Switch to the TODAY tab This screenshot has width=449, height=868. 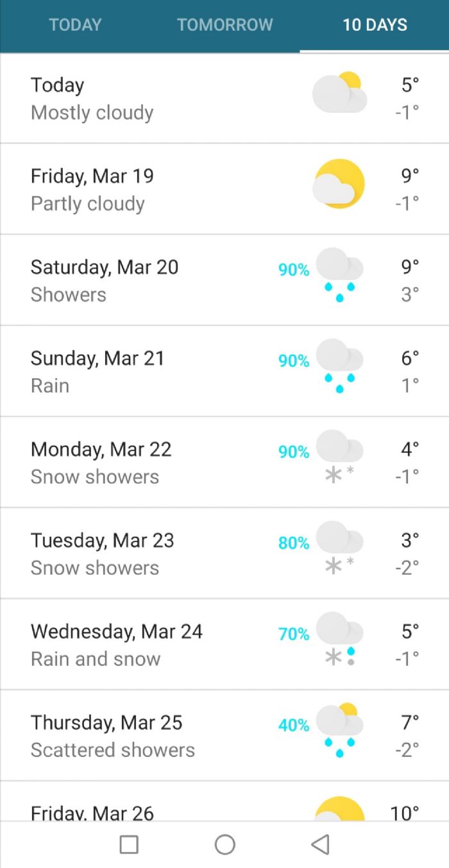(75, 25)
